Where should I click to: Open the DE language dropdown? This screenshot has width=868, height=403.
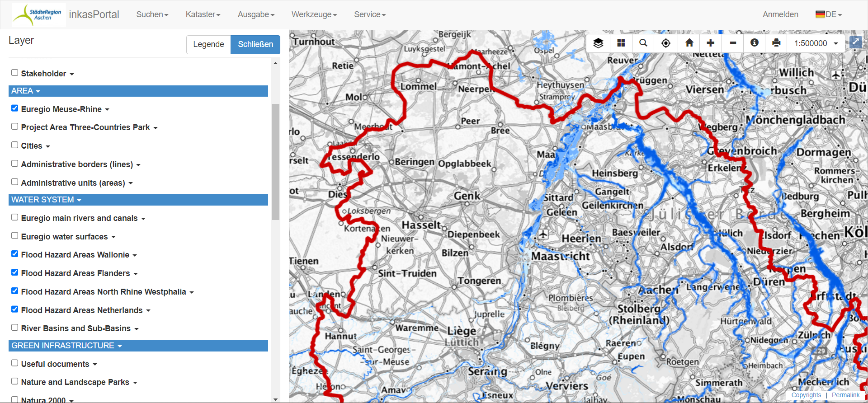tap(829, 14)
